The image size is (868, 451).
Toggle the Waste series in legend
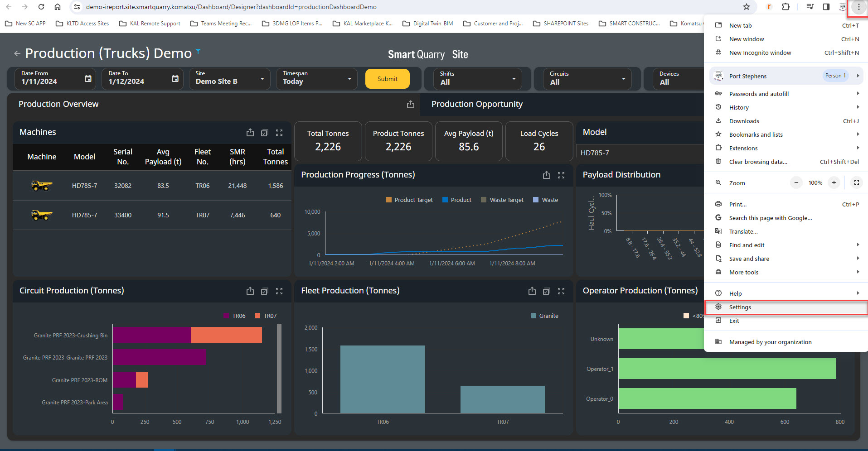tap(546, 200)
